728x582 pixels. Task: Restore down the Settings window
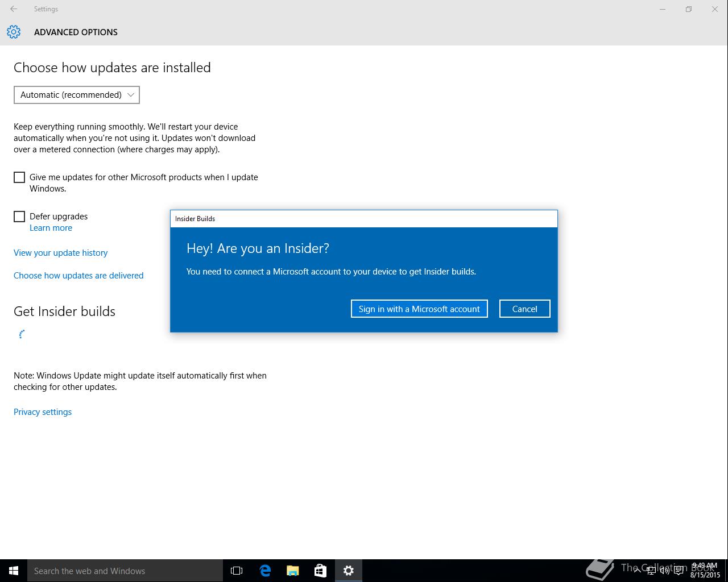point(689,9)
